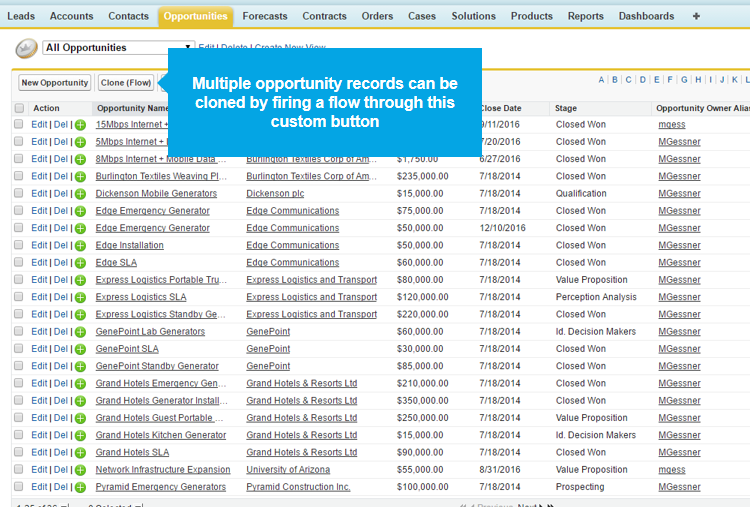Screen dimensions: 750x507
Task: Switch to the Forecasts tab
Action: point(264,16)
